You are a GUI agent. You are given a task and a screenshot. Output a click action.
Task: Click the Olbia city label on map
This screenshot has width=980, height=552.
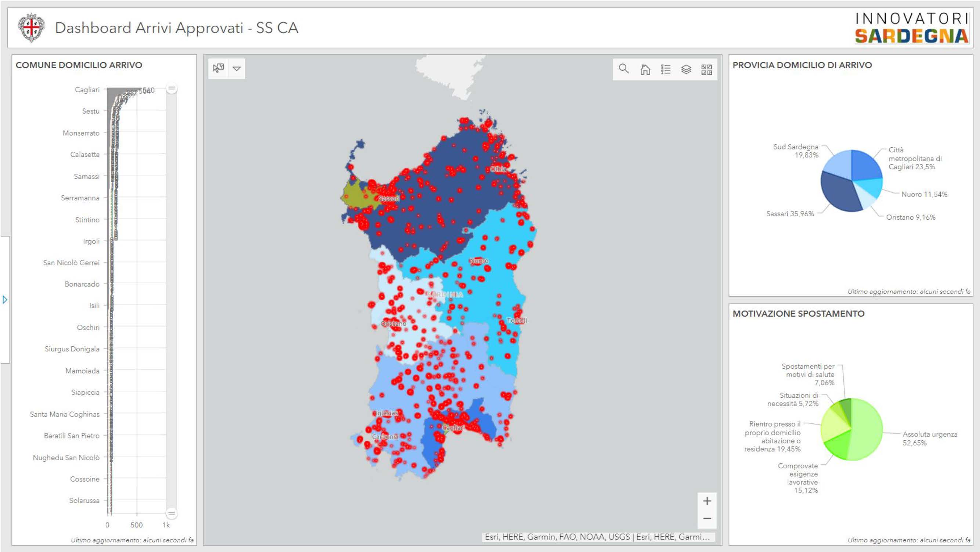point(498,169)
